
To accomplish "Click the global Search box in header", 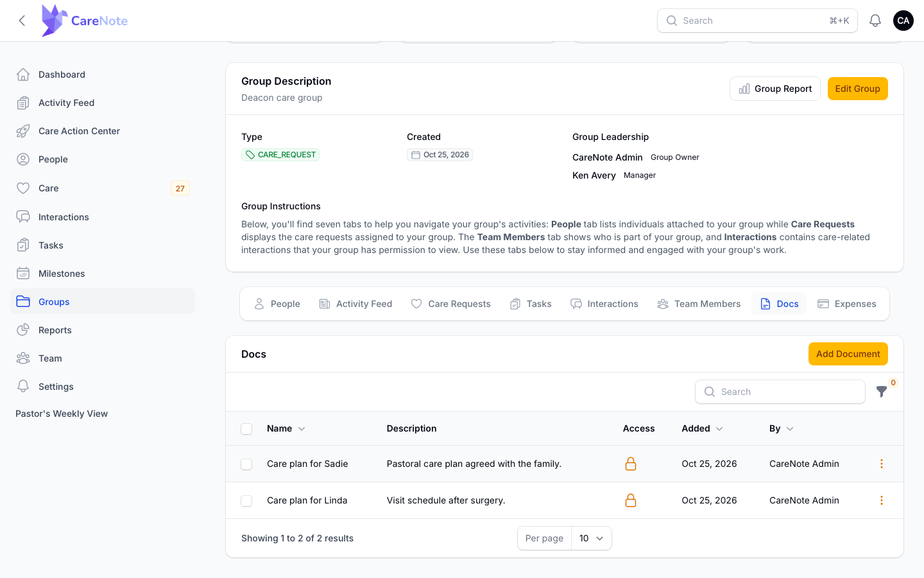I will click(757, 21).
